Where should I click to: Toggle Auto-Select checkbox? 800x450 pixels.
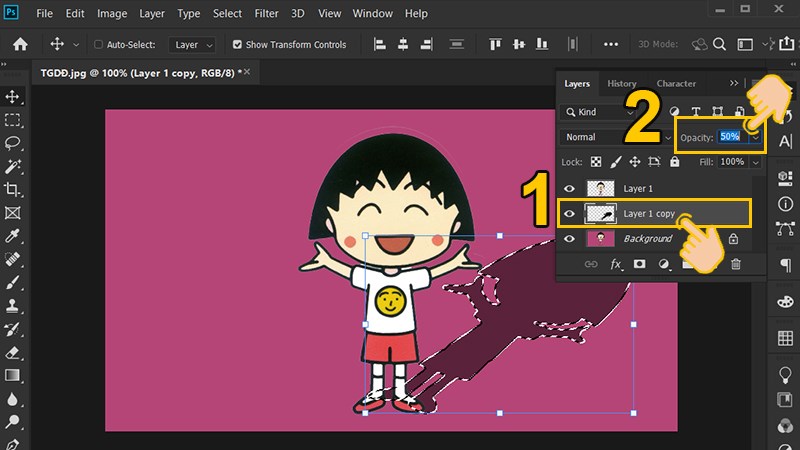(x=98, y=44)
